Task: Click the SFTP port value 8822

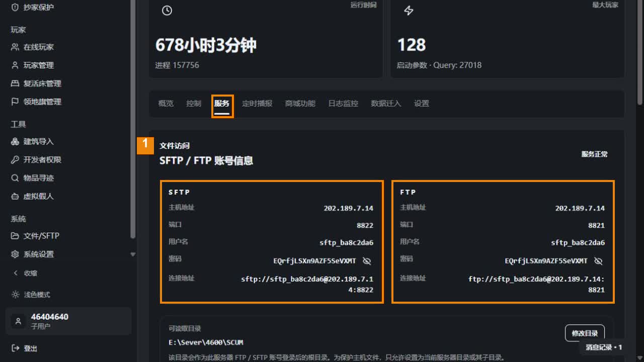Action: click(x=365, y=226)
